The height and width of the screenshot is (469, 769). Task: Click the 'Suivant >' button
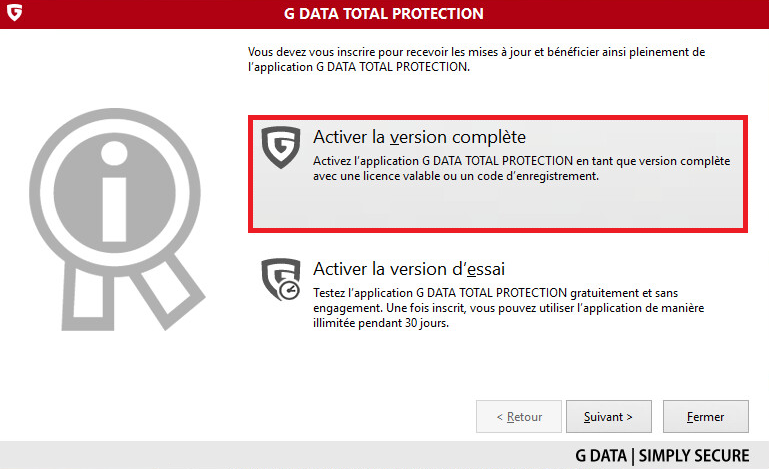[x=609, y=417]
